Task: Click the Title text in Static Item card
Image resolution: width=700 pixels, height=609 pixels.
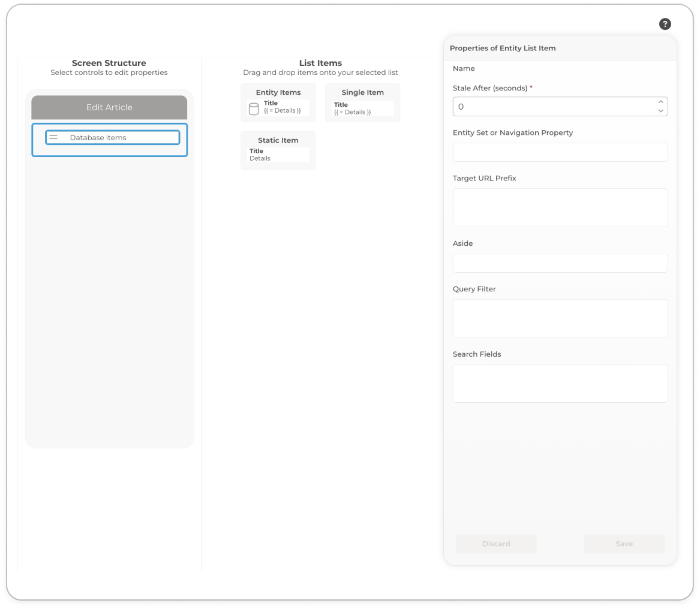Action: pos(257,151)
